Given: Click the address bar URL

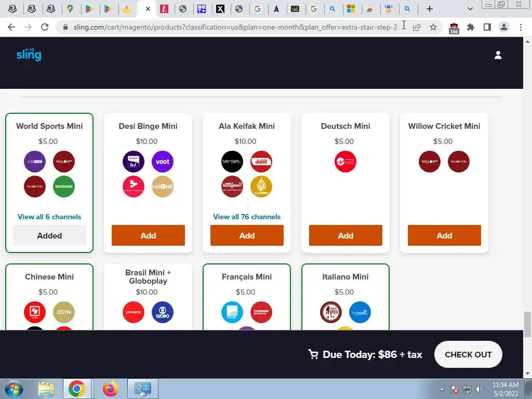Looking at the screenshot, I should tap(235, 27).
